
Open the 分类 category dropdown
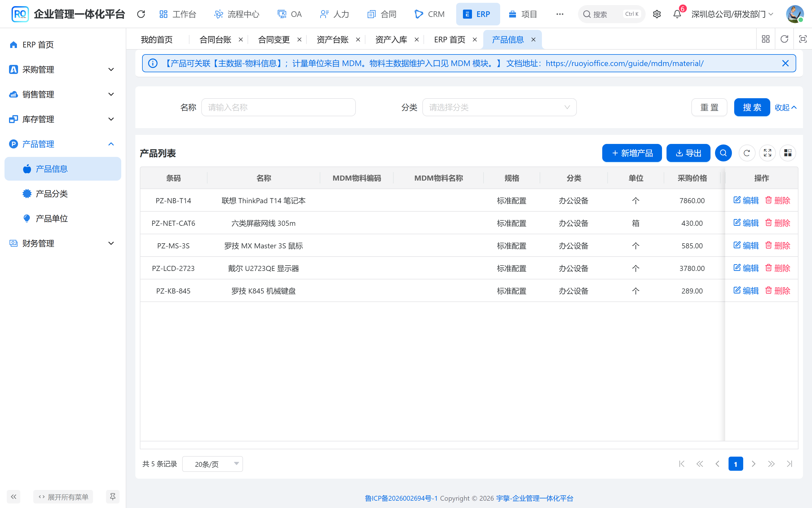point(499,107)
